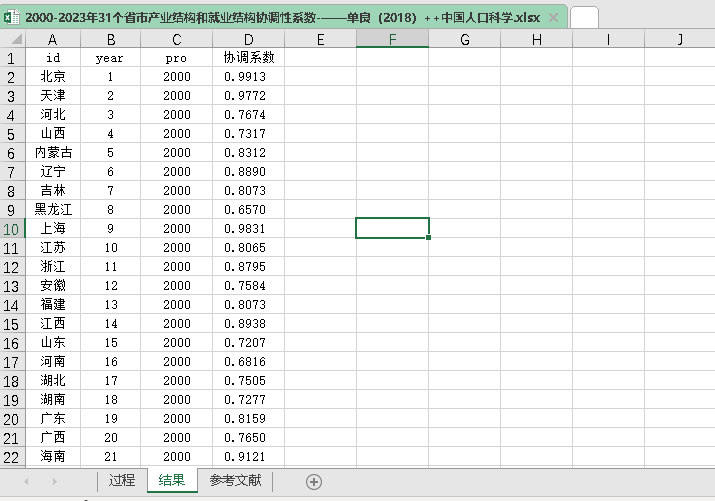Click the value 0.6816
The image size is (715, 501).
tap(245, 362)
